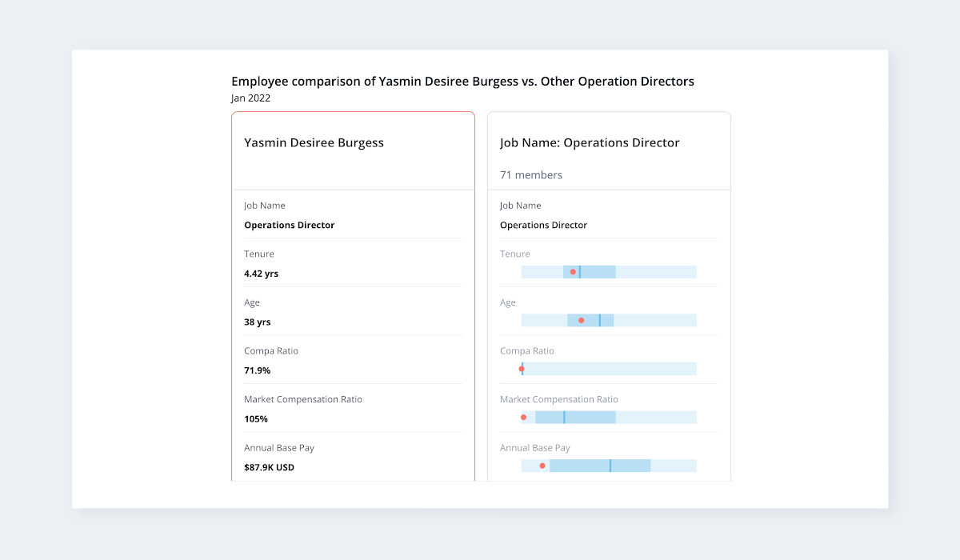This screenshot has width=960, height=560.
Task: Click the red dot on the Compa Ratio bar
Action: 522,369
